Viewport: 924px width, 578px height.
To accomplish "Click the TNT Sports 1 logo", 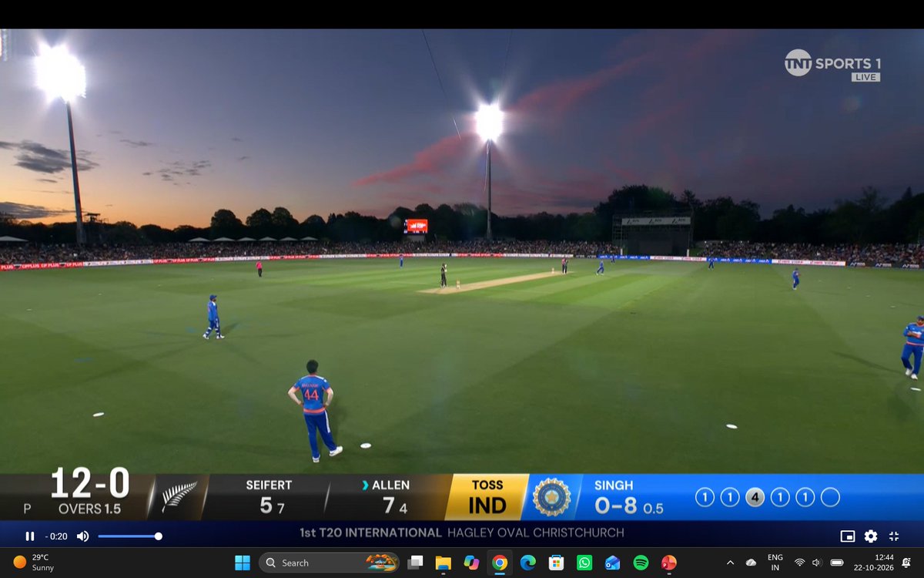I will 832,64.
